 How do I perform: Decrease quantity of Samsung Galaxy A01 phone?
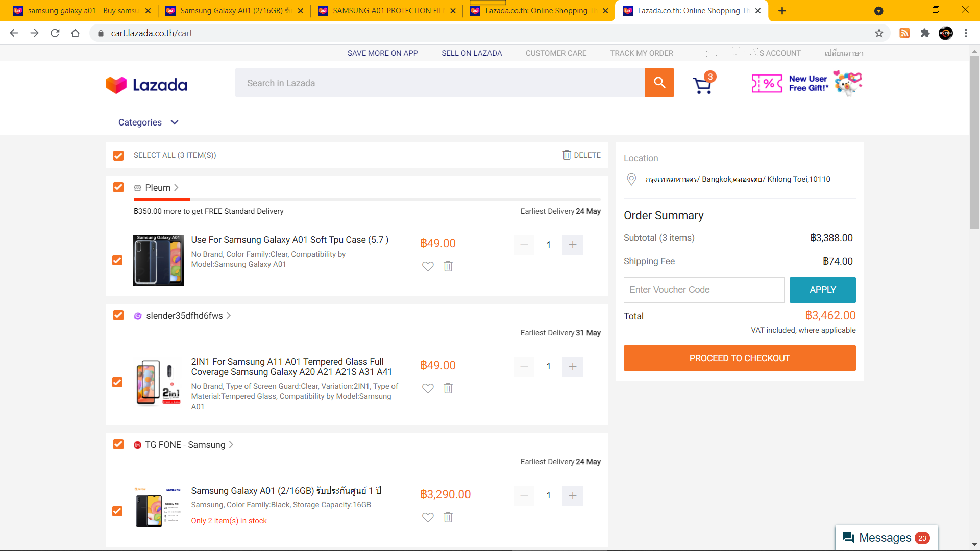[x=524, y=495]
